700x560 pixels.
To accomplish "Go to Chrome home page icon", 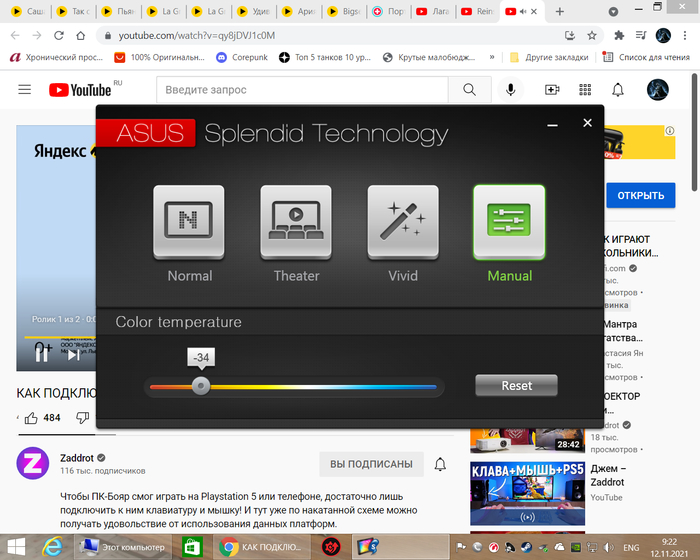I will (x=80, y=35).
